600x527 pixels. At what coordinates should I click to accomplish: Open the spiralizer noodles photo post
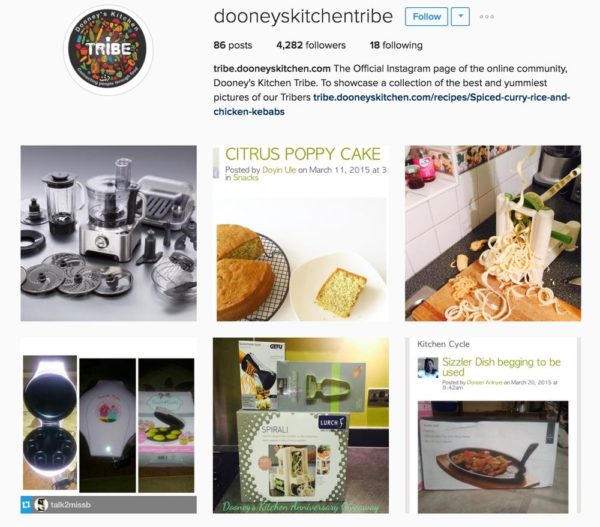coord(493,233)
